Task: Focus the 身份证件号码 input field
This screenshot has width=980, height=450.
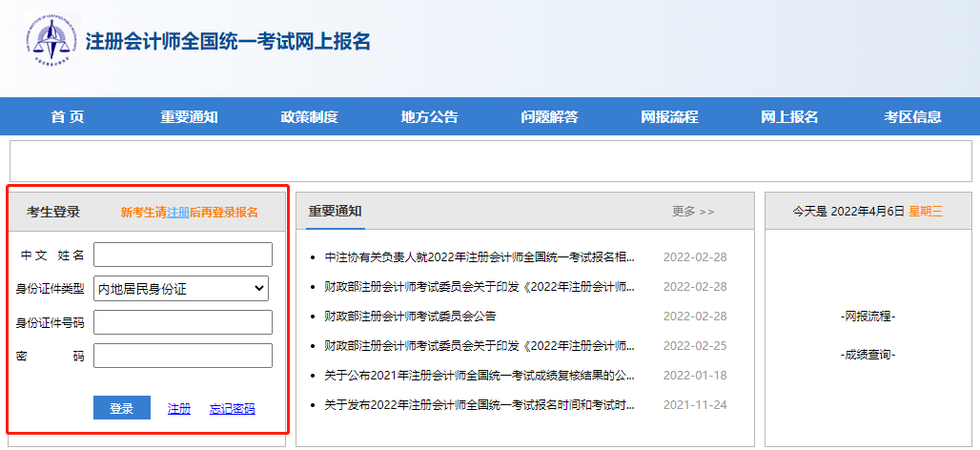Action: click(182, 322)
